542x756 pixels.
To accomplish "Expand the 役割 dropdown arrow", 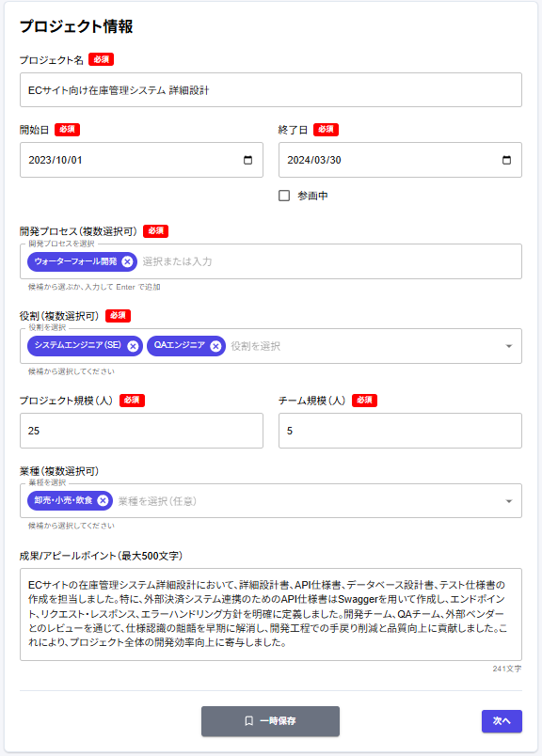I will click(x=509, y=346).
